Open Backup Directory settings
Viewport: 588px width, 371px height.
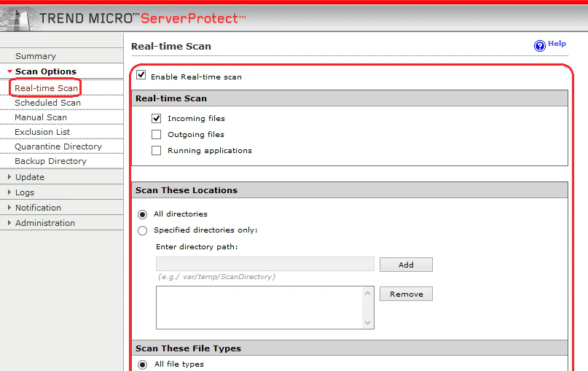(50, 161)
